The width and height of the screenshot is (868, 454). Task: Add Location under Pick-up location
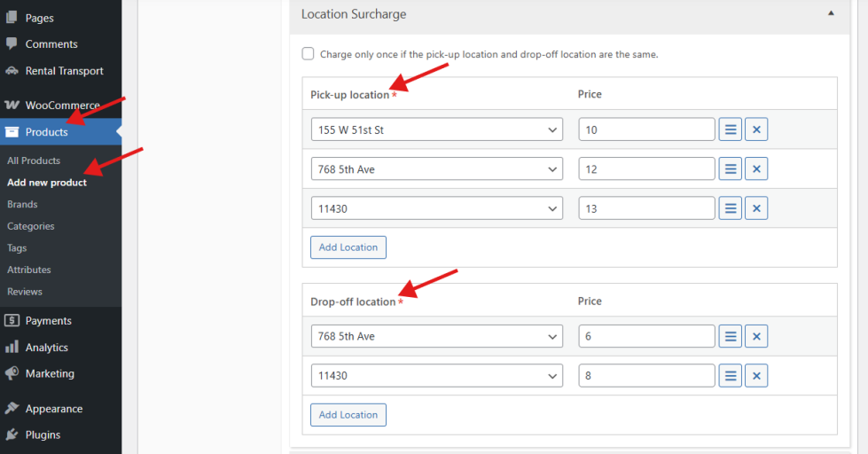point(348,247)
